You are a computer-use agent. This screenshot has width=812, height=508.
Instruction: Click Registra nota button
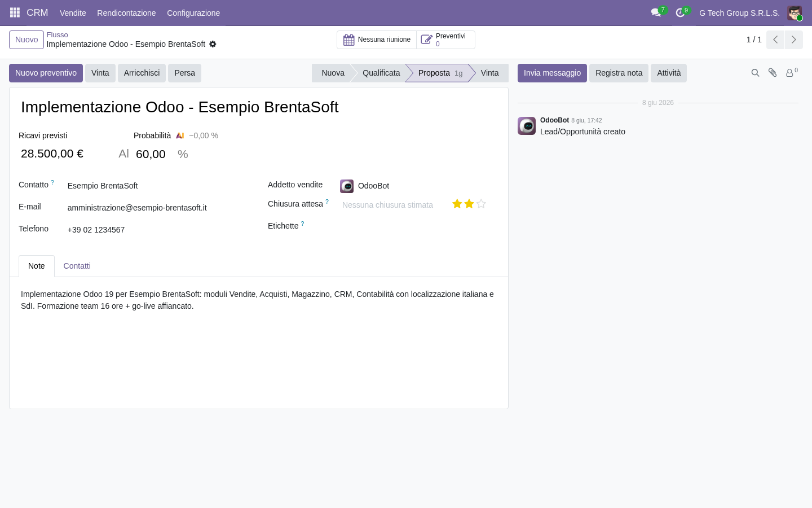coord(619,73)
